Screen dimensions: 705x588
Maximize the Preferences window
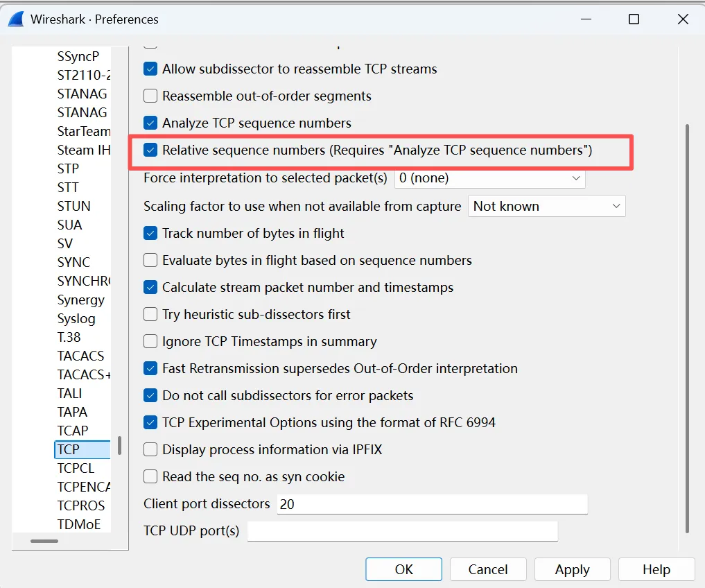tap(634, 19)
